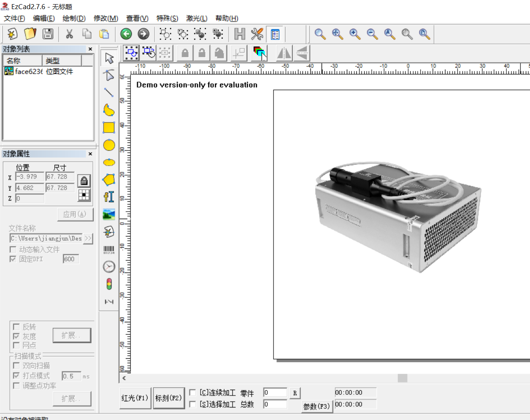
Task: Toggle the size ratio lock button
Action: click(x=84, y=181)
